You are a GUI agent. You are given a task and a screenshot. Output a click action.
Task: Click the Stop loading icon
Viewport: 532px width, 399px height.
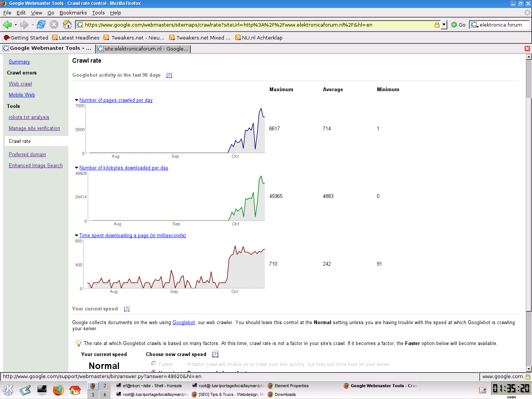[x=54, y=25]
